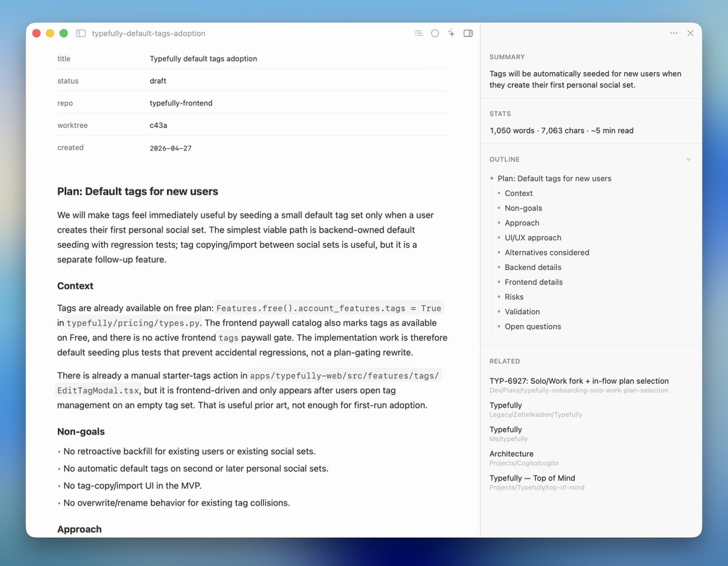The image size is (728, 566).
Task: Collapse the Outline section chevron
Action: 689,160
